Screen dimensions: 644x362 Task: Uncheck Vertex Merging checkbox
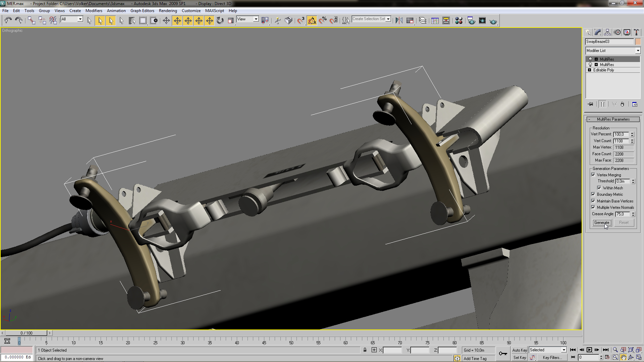pos(593,175)
